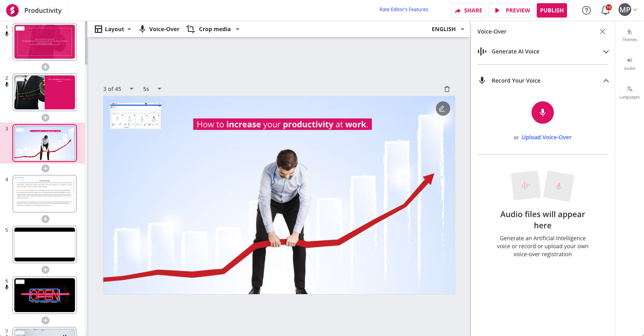Open the ENGLISH language dropdown
644x336 pixels.
(x=448, y=29)
